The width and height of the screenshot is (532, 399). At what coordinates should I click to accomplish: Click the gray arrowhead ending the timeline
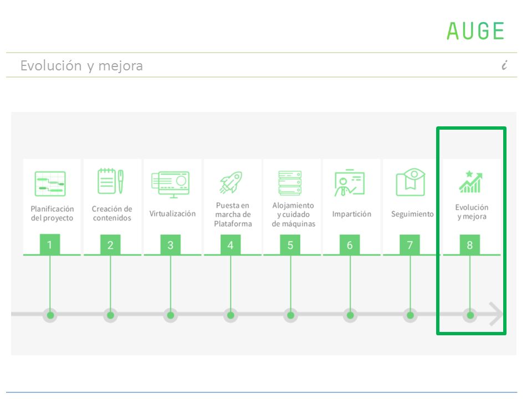coord(495,314)
